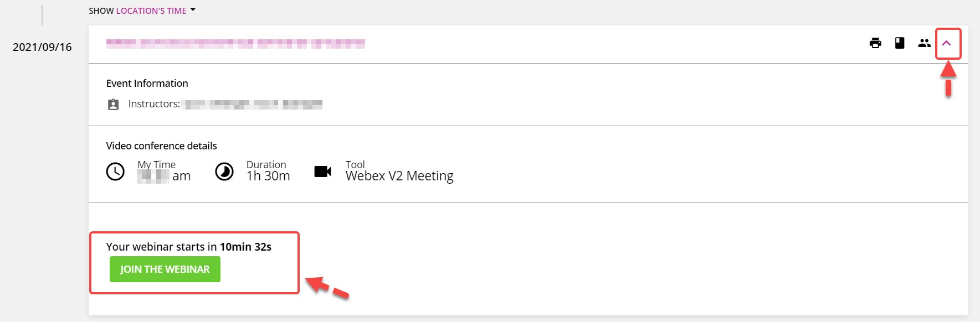Image resolution: width=980 pixels, height=322 pixels.
Task: Click the My Time am value
Action: 164,176
